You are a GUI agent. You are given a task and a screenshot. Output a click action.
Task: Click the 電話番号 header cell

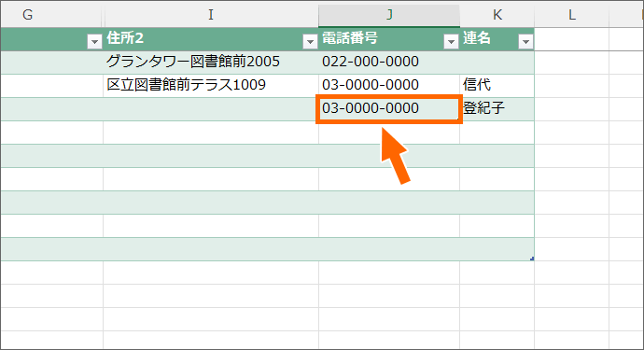[x=389, y=39]
